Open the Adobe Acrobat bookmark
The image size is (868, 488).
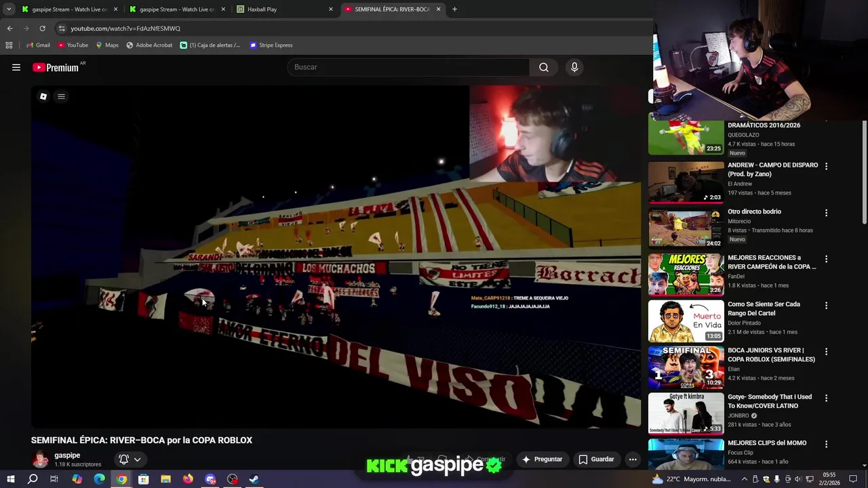149,45
